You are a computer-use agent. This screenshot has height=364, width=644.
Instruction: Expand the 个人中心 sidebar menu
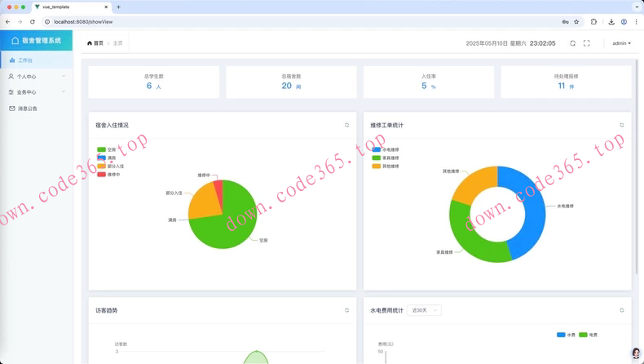tap(36, 77)
